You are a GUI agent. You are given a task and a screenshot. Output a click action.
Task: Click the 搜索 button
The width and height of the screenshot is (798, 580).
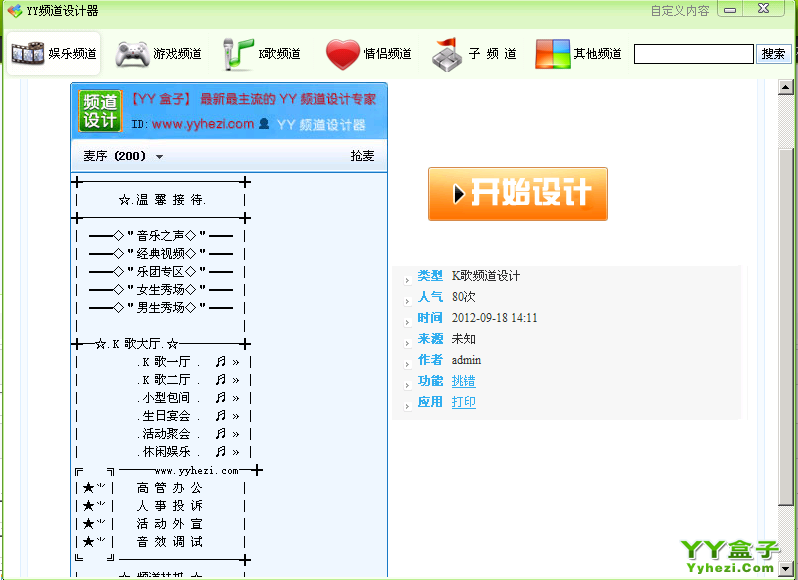pyautogui.click(x=774, y=53)
